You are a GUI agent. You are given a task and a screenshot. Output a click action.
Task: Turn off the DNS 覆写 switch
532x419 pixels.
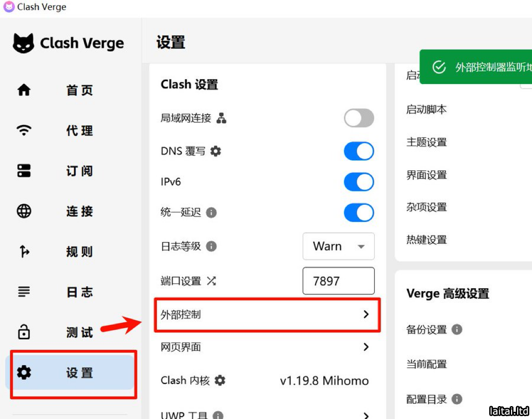pos(358,151)
